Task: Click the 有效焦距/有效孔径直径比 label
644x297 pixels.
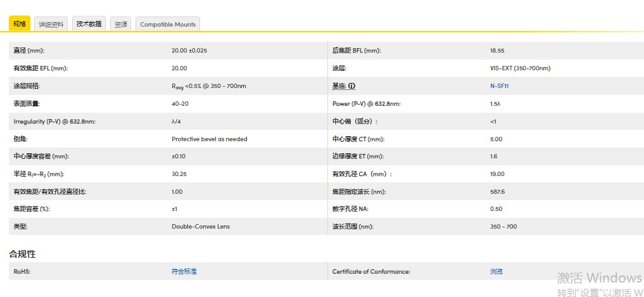Action: coord(49,191)
